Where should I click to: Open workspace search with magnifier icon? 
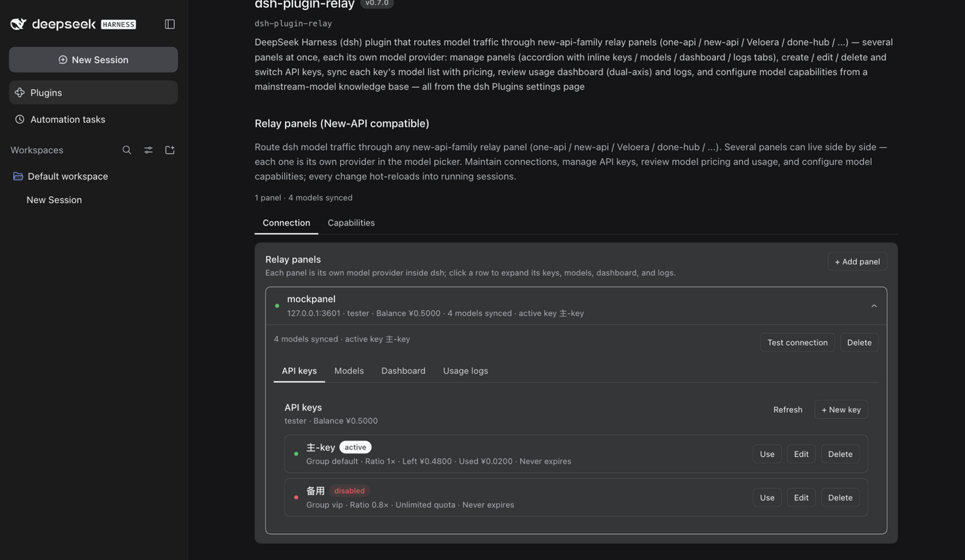pos(127,150)
